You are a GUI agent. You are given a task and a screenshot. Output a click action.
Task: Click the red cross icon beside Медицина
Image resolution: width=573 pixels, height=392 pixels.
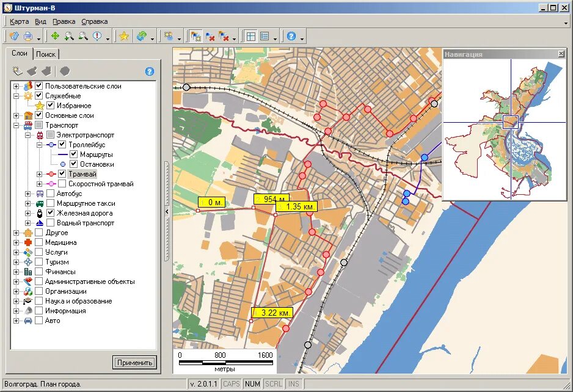[28, 242]
